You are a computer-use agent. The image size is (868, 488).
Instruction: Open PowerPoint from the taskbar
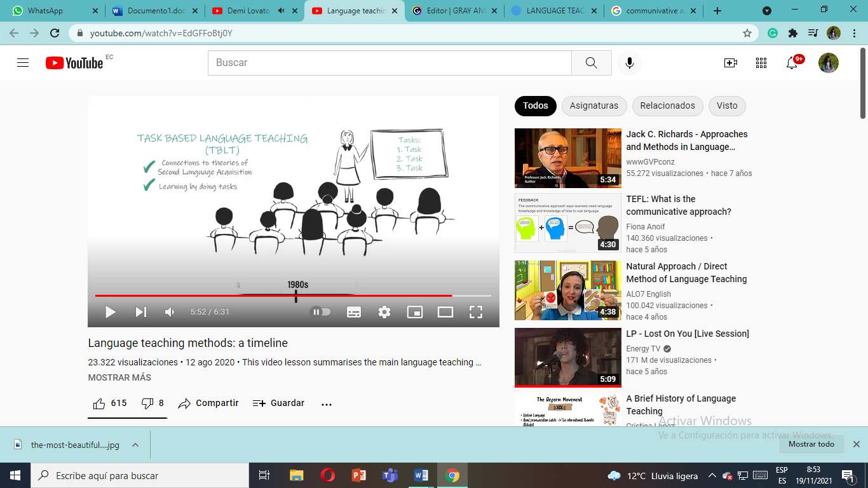(x=359, y=475)
